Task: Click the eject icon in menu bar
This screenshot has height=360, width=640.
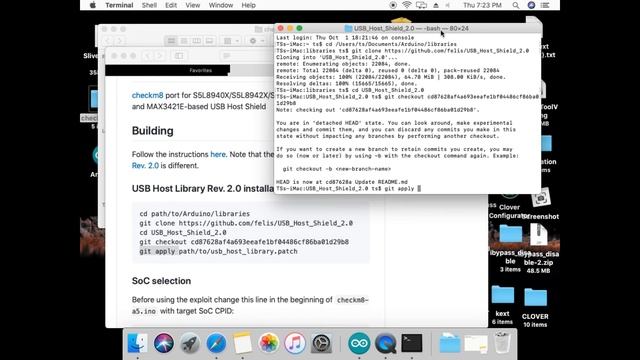Action: point(436,5)
